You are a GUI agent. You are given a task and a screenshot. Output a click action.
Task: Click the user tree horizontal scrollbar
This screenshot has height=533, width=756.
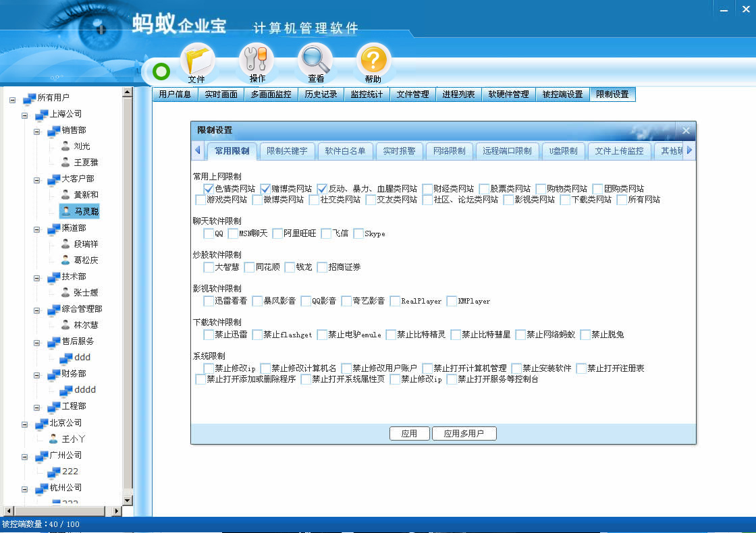pos(61,511)
